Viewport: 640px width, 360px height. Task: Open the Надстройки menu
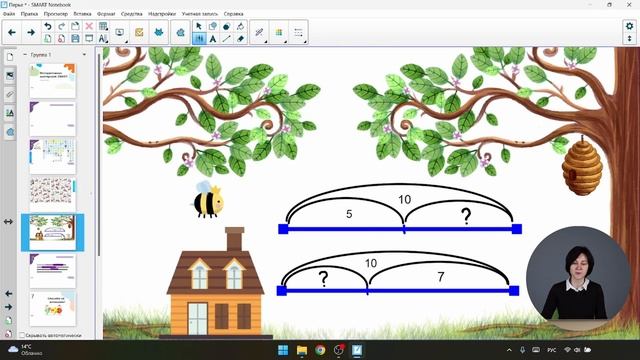162,14
